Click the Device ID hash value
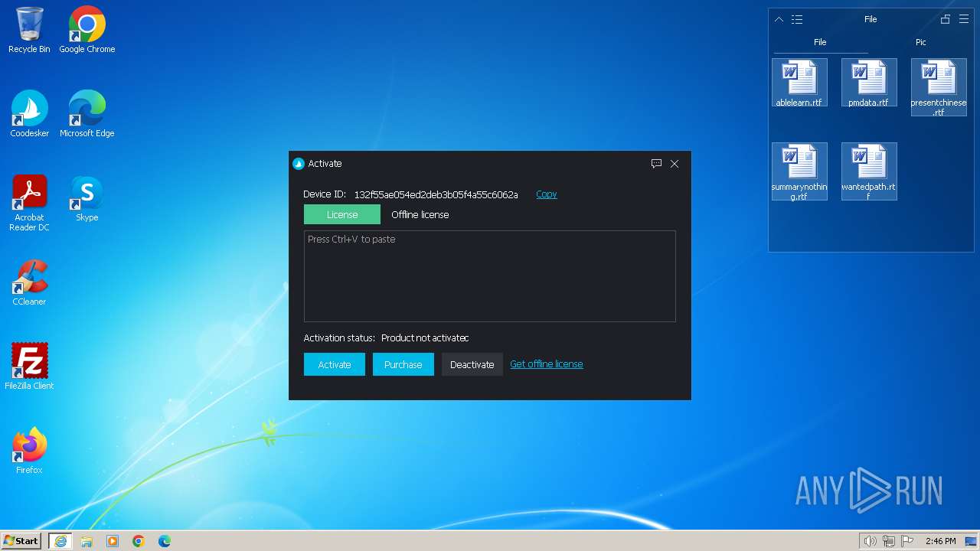 436,194
